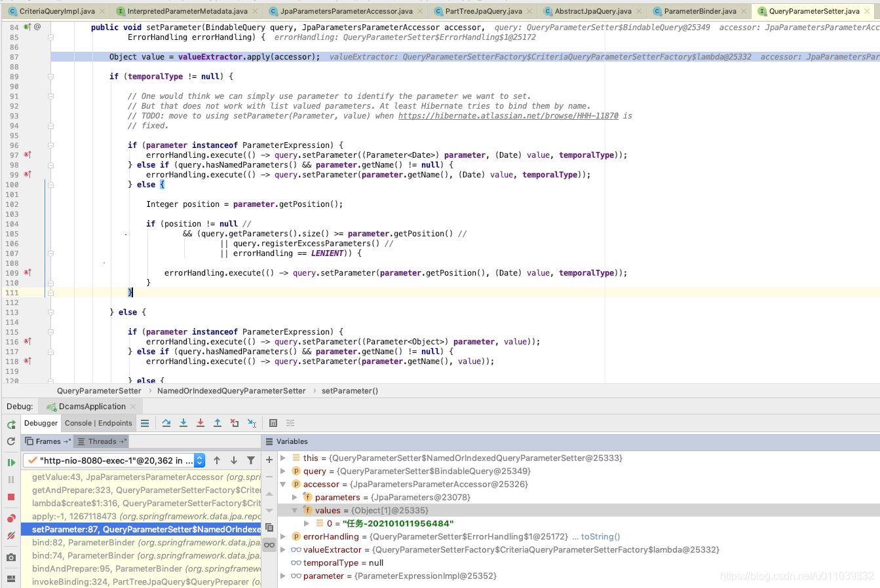Pause program using the pause icon
Screen dimensions: 880x588
pos(11,479)
